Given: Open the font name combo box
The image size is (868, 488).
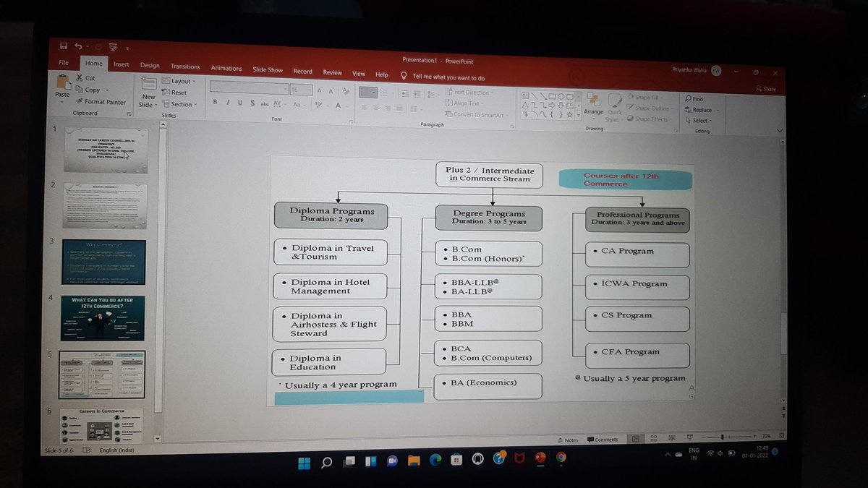Looking at the screenshot, I should pyautogui.click(x=248, y=87).
